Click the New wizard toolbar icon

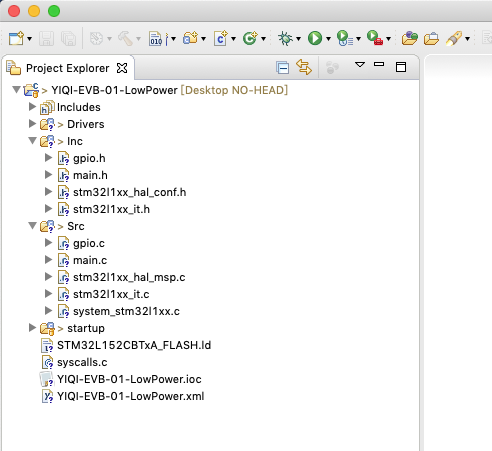16,38
